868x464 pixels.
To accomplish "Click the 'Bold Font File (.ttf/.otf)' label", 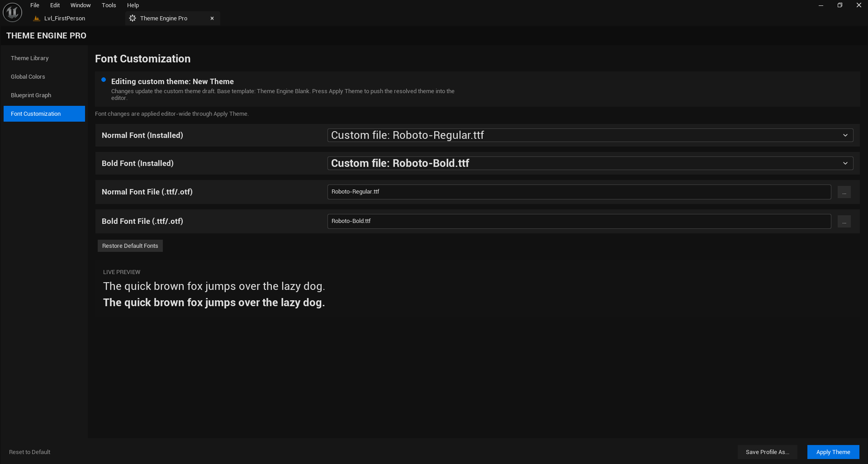I will (142, 221).
